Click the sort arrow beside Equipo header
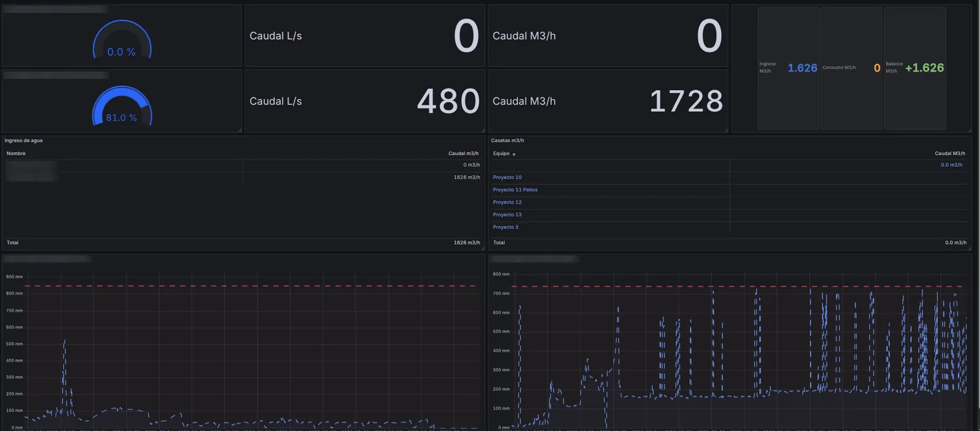980x431 pixels. [514, 154]
